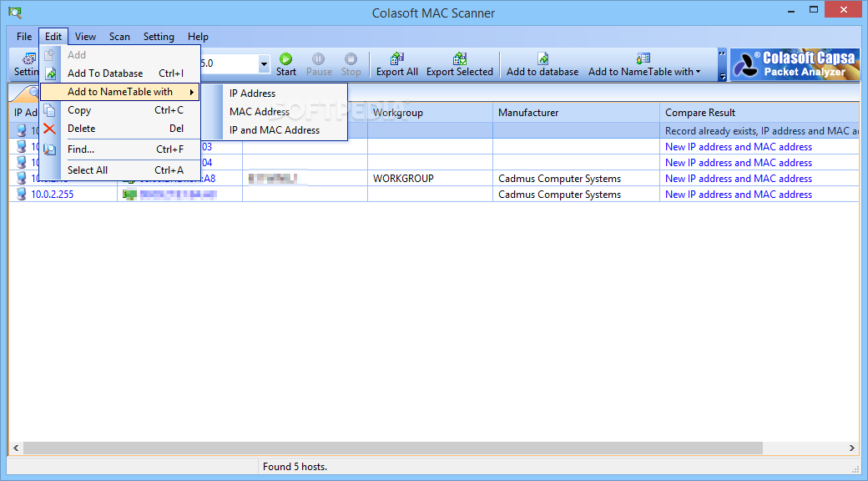Click Cadmus Computer Systems in 10.0.2.255 row
Viewport: 868px width, 481px height.
point(559,195)
